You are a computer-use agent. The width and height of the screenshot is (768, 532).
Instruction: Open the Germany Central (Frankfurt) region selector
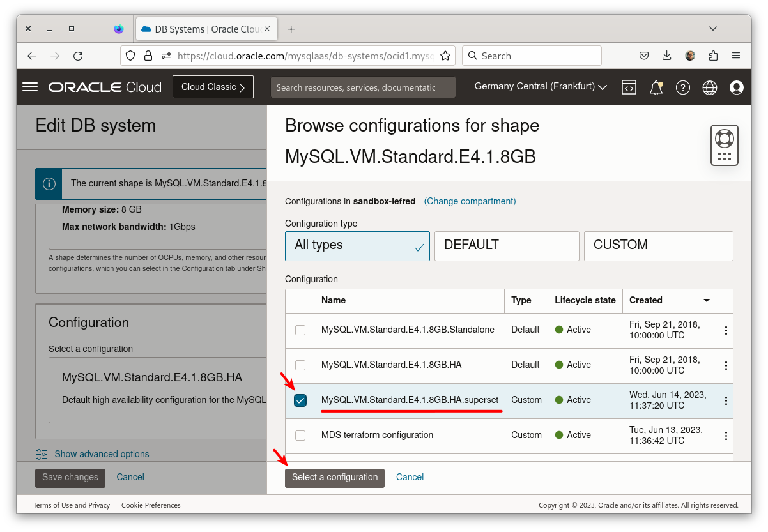pos(540,86)
